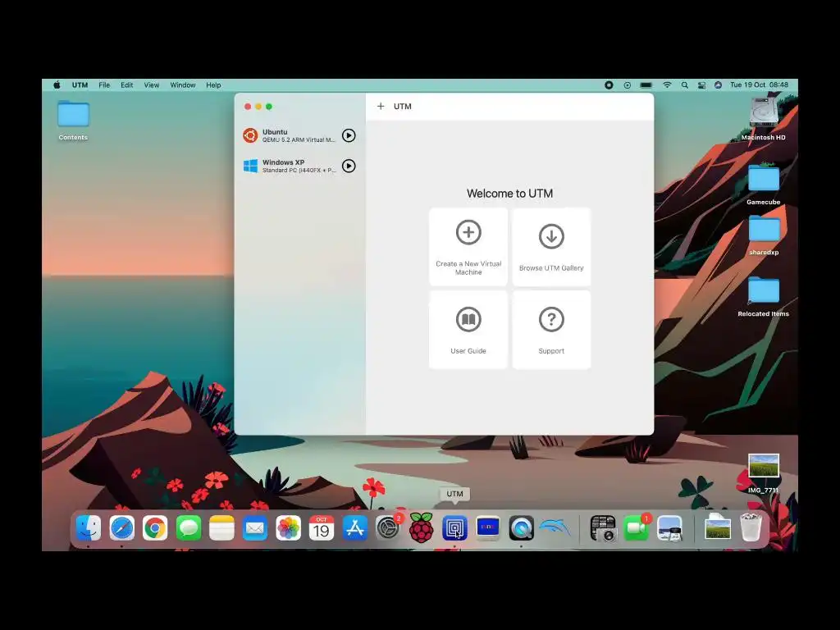Screen dimensions: 840x630
Task: Open the Support card
Action: (551, 330)
